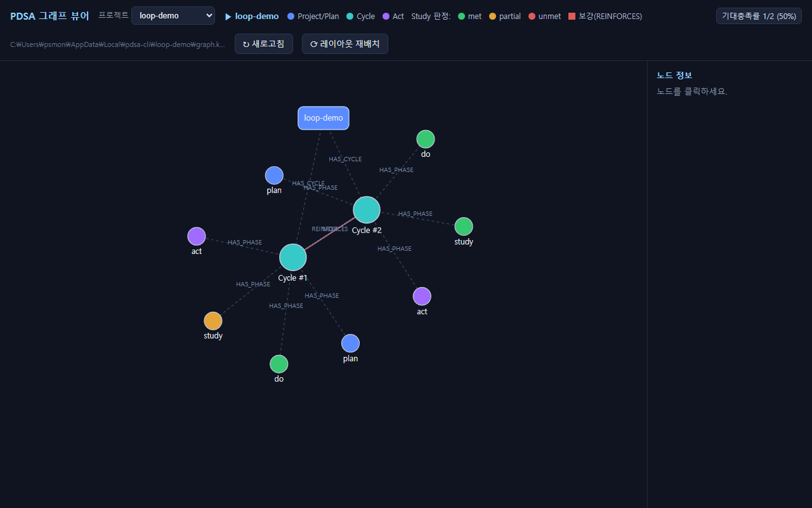The width and height of the screenshot is (812, 508).
Task: Click the Project/Plan blue legend dot
Action: (x=291, y=17)
